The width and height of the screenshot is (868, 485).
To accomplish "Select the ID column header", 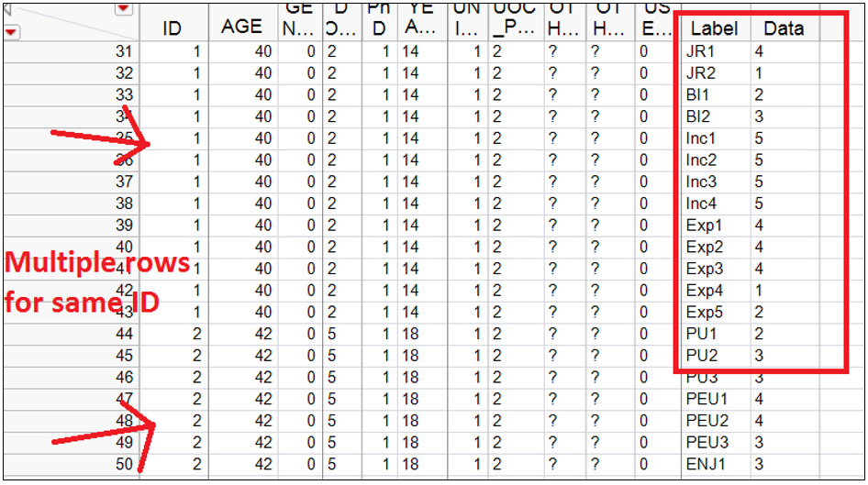I will pyautogui.click(x=172, y=28).
